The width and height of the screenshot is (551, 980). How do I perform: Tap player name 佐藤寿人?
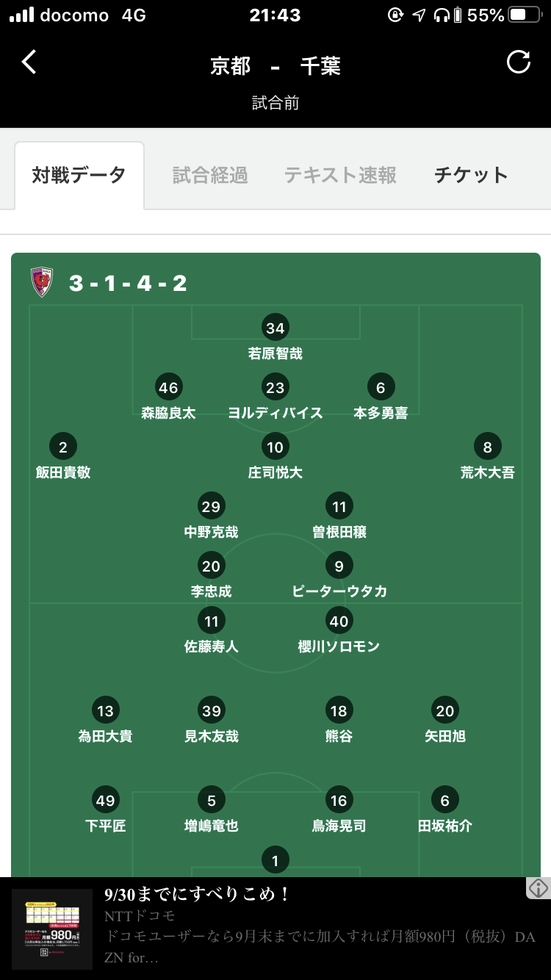pos(212,647)
